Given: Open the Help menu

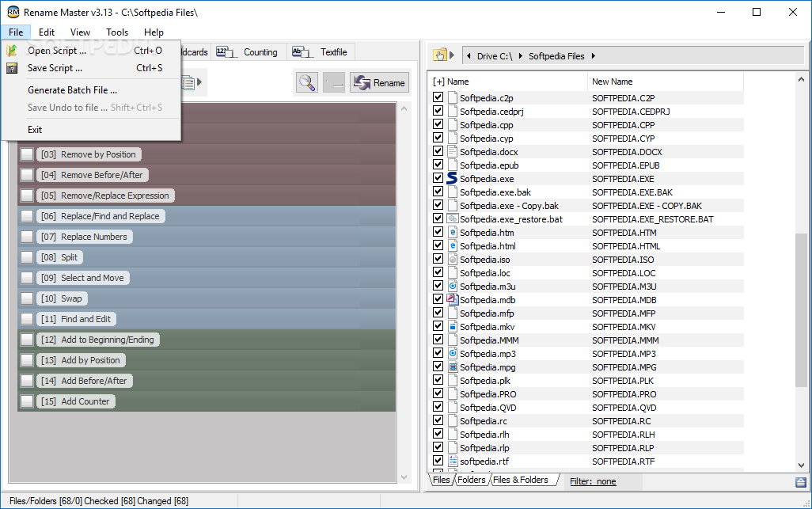Looking at the screenshot, I should [154, 32].
